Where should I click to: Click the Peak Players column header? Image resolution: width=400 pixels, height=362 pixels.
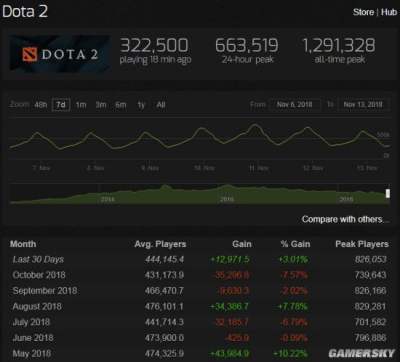pyautogui.click(x=362, y=244)
